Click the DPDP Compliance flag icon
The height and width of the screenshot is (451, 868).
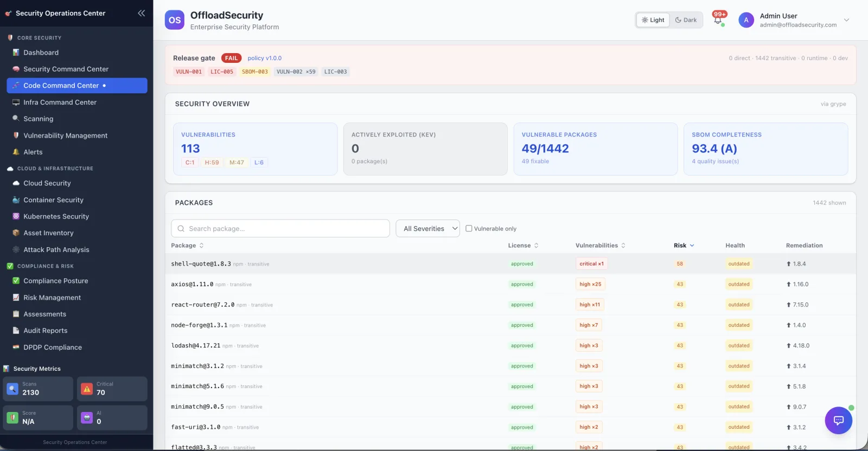(16, 347)
